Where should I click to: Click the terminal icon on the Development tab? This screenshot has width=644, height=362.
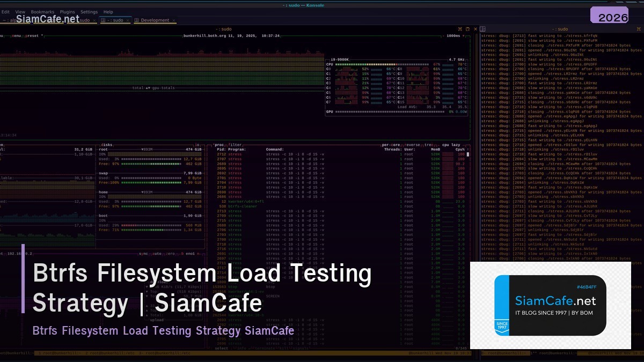(x=136, y=20)
